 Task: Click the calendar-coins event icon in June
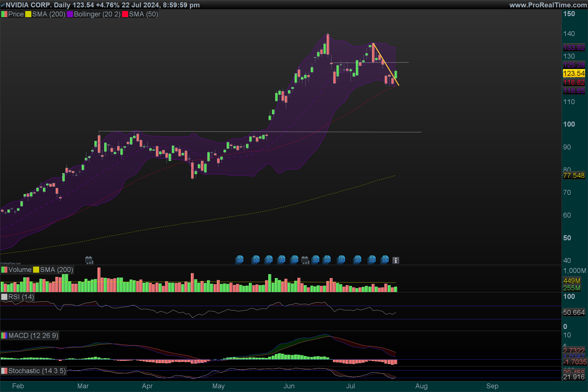pyautogui.click(x=305, y=260)
